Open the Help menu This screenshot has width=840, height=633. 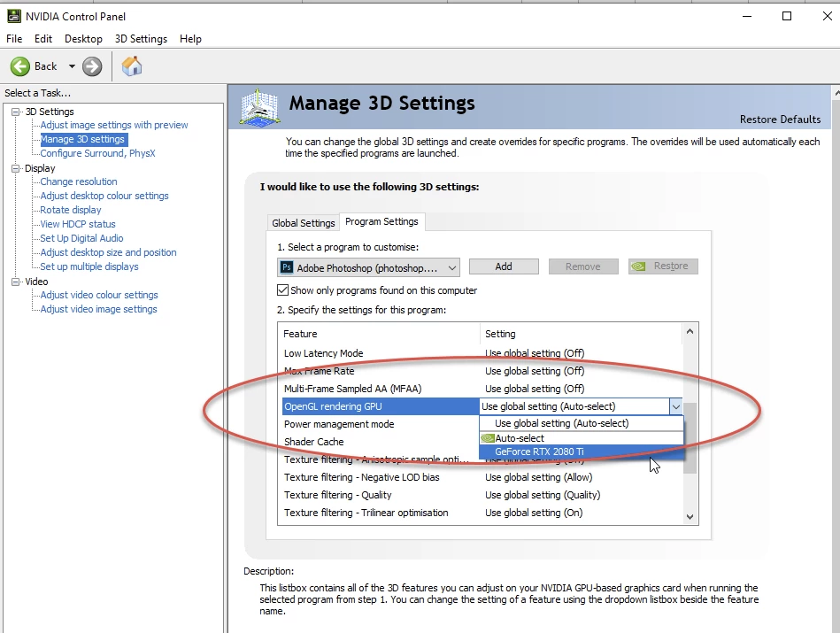[190, 39]
